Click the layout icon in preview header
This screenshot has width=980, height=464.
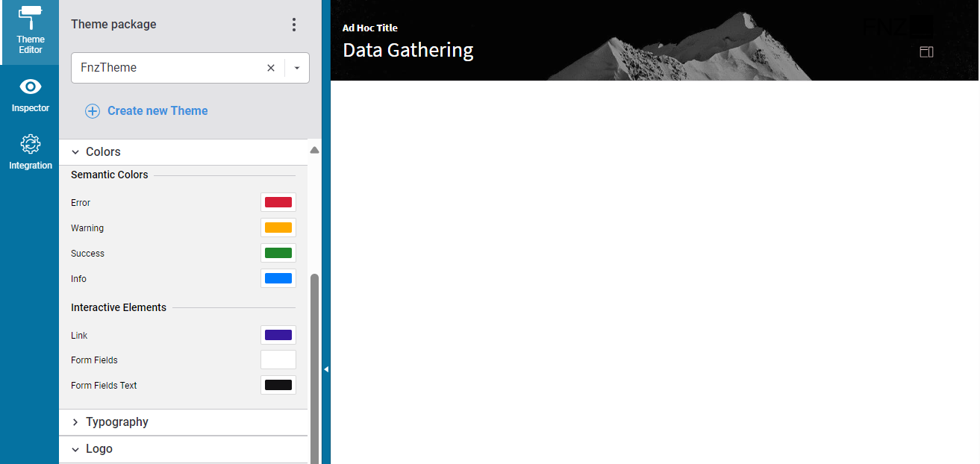point(926,51)
